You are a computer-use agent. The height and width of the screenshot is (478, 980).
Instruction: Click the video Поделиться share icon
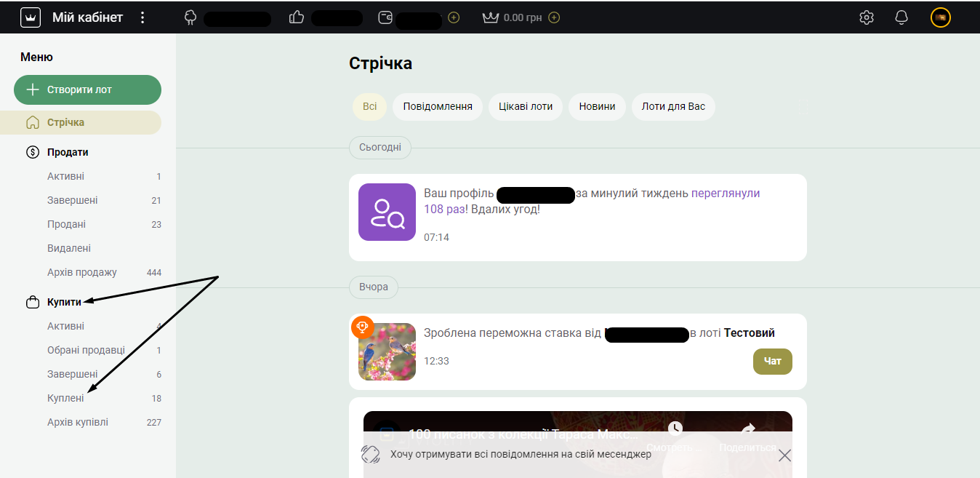click(x=747, y=429)
